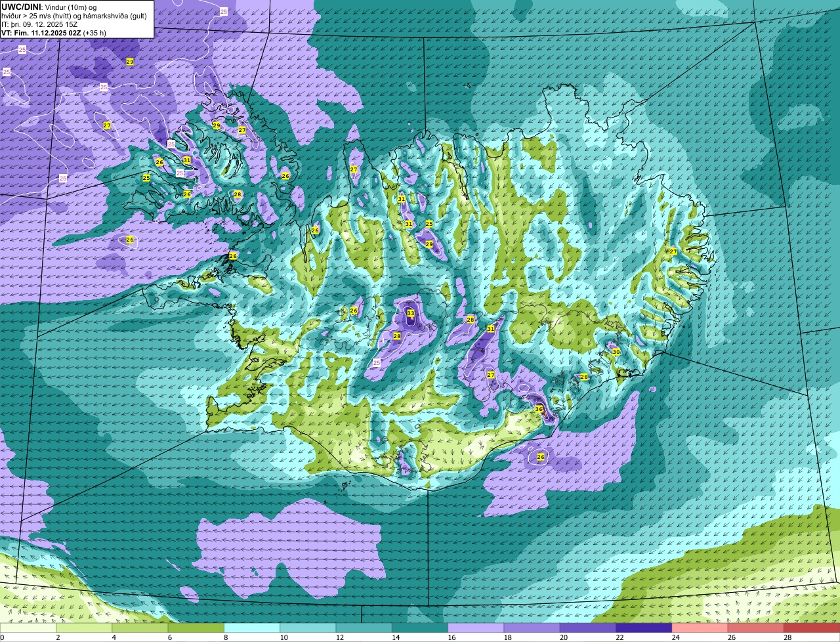This screenshot has height=642, width=840.
Task: Click the yellow peak gust label "33"
Action: click(x=411, y=313)
